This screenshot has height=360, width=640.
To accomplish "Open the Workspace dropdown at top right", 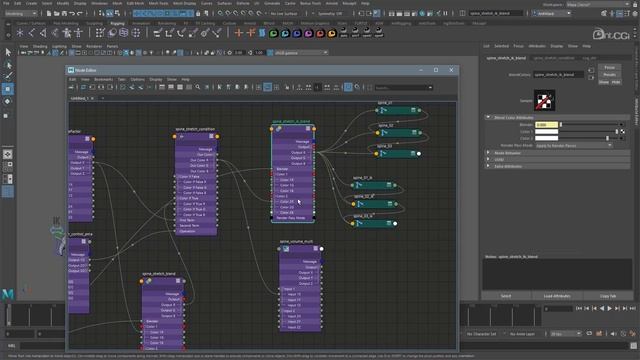I will point(598,4).
